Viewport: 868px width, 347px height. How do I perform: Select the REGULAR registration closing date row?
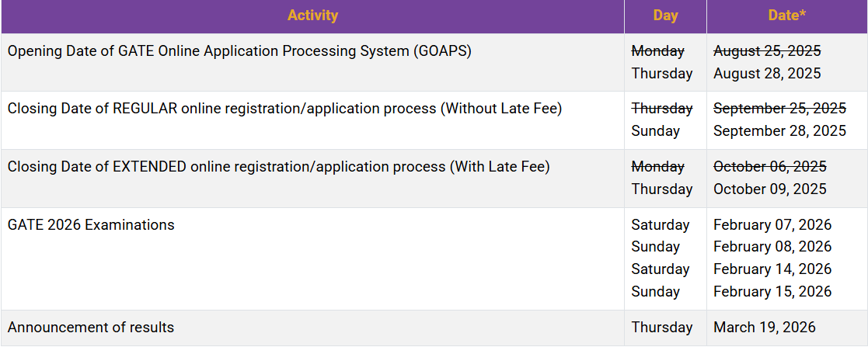click(x=434, y=120)
